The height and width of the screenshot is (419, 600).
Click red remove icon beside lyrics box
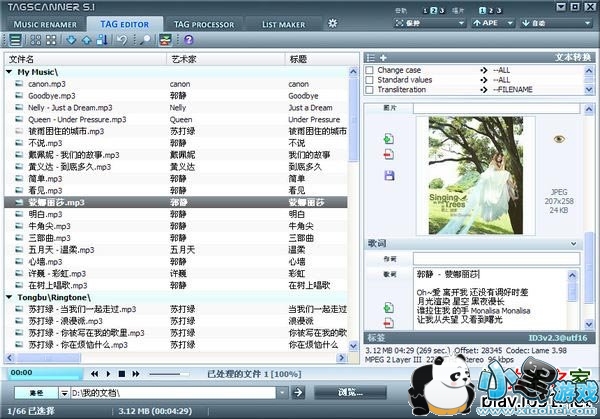[389, 323]
